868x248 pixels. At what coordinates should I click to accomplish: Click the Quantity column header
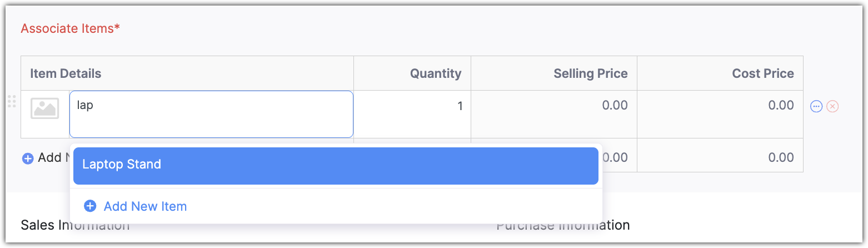435,73
